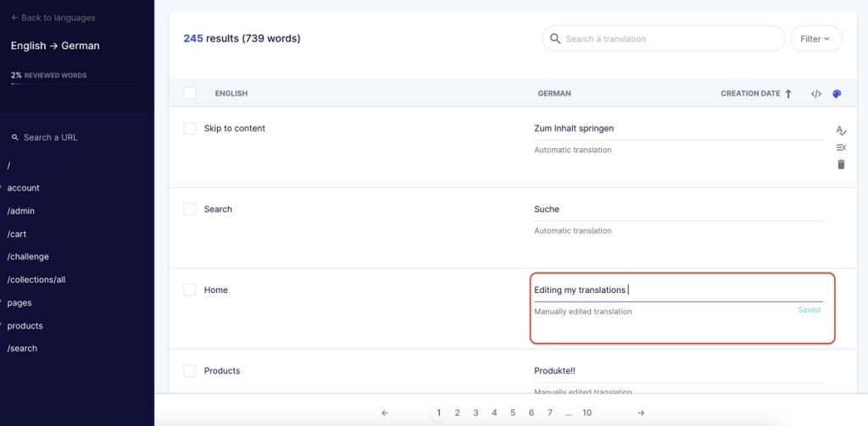The image size is (868, 426).
Task: Open the /cart URL in sidebar
Action: [x=17, y=234]
